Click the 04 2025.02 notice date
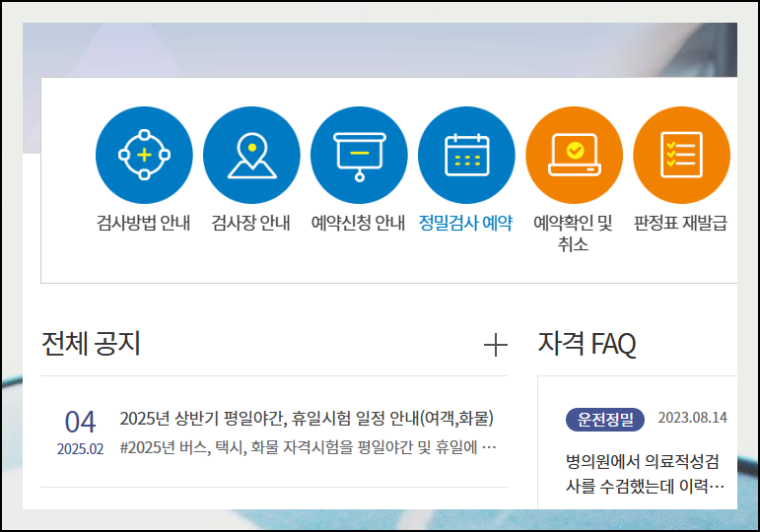The width and height of the screenshot is (760, 532). [81, 432]
